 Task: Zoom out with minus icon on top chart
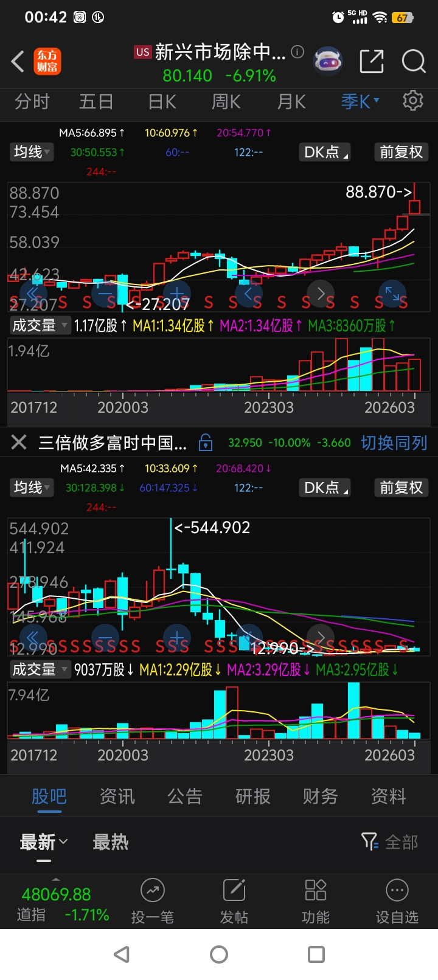pos(105,294)
